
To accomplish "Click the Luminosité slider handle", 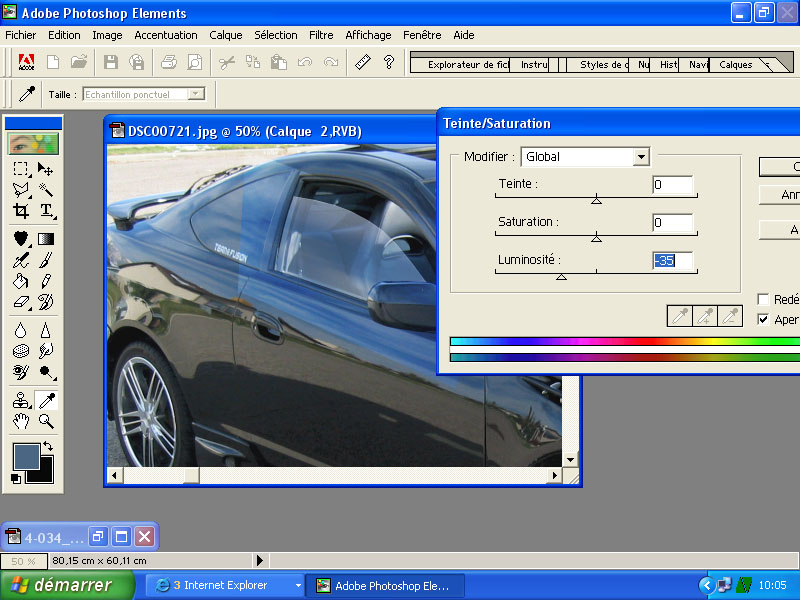I will (x=561, y=277).
